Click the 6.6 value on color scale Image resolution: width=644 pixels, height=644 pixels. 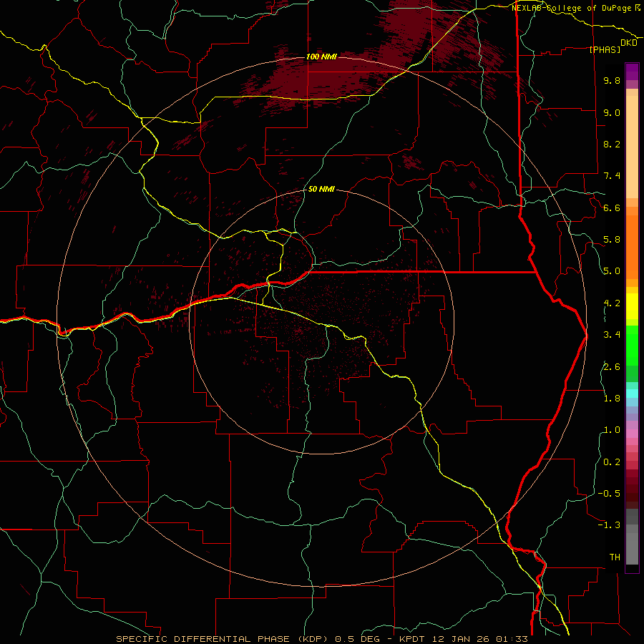click(x=612, y=208)
